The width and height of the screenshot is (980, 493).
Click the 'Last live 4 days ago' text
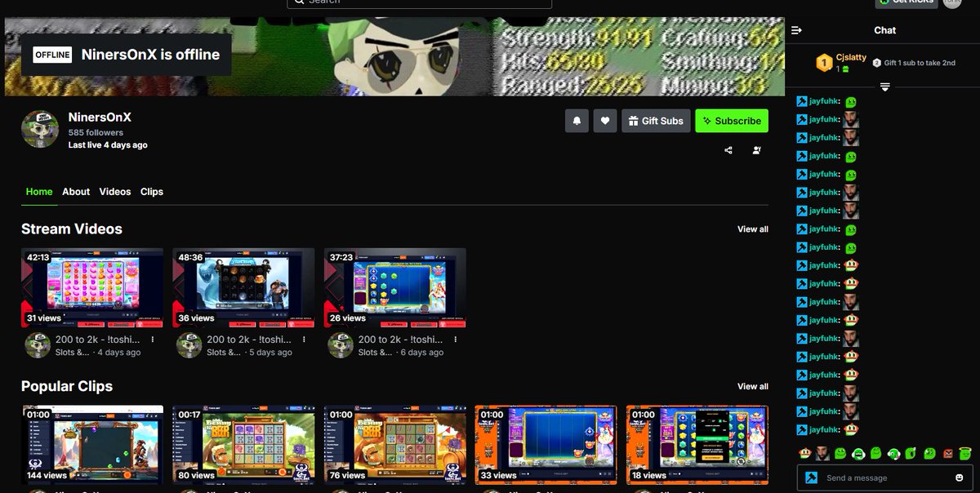click(x=108, y=145)
